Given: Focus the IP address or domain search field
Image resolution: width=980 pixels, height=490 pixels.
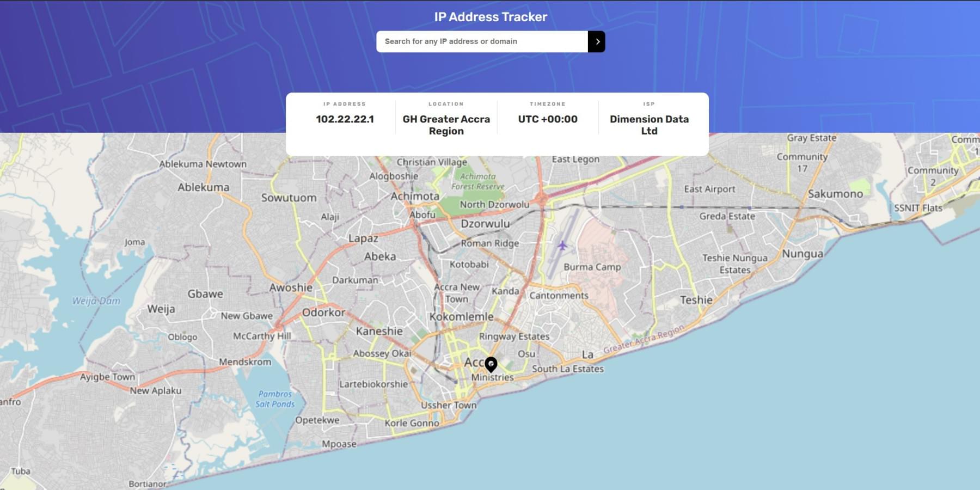Looking at the screenshot, I should tap(482, 42).
